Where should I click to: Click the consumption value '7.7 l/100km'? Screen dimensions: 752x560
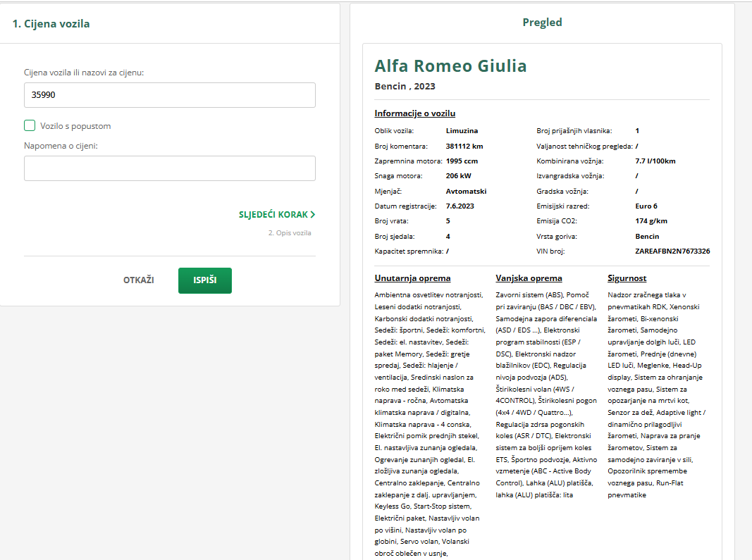tap(655, 161)
